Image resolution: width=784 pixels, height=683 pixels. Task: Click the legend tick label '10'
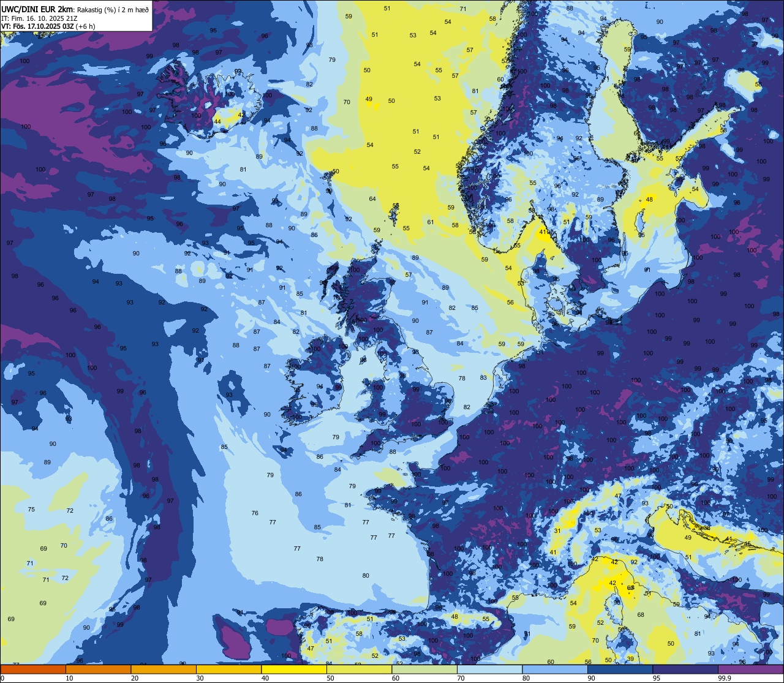tap(69, 678)
